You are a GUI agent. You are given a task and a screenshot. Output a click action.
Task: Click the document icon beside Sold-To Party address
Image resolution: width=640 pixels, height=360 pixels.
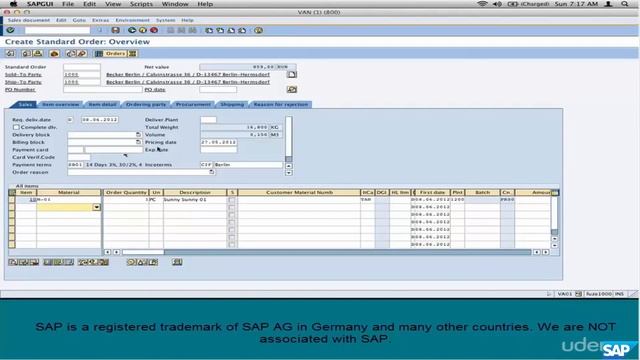point(291,74)
